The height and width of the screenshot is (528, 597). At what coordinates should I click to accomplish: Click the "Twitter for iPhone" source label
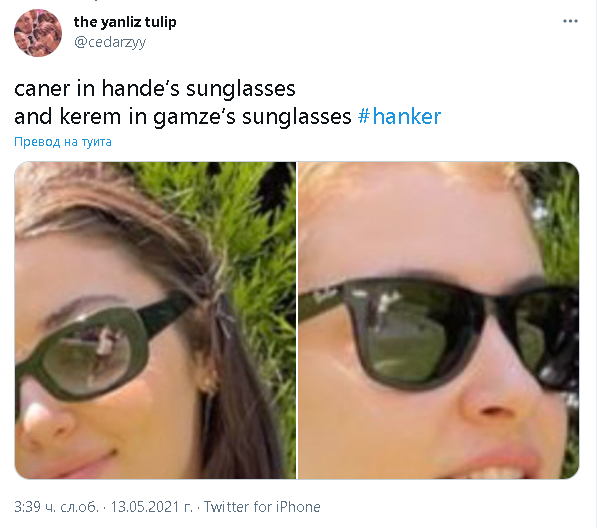[262, 507]
